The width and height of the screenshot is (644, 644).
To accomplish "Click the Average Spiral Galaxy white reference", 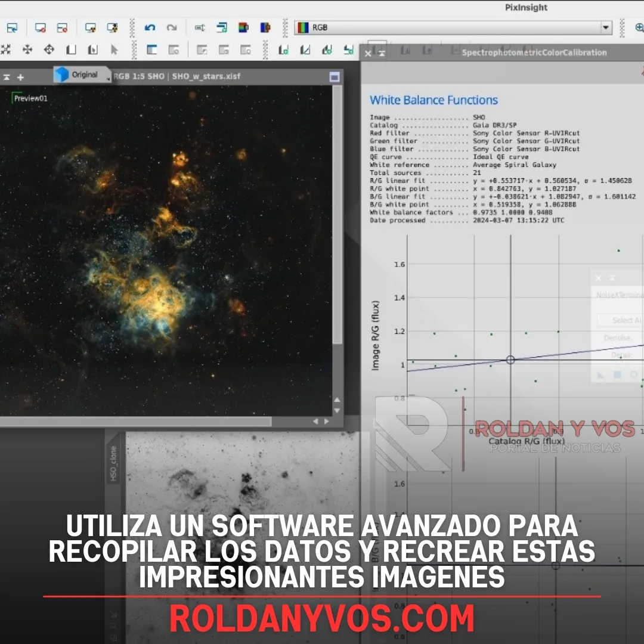I will pyautogui.click(x=514, y=165).
